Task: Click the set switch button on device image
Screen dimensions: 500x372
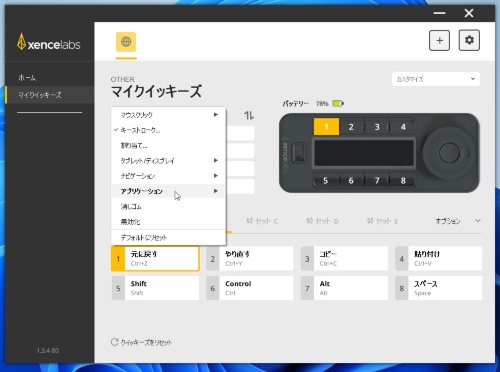Action: [x=299, y=153]
